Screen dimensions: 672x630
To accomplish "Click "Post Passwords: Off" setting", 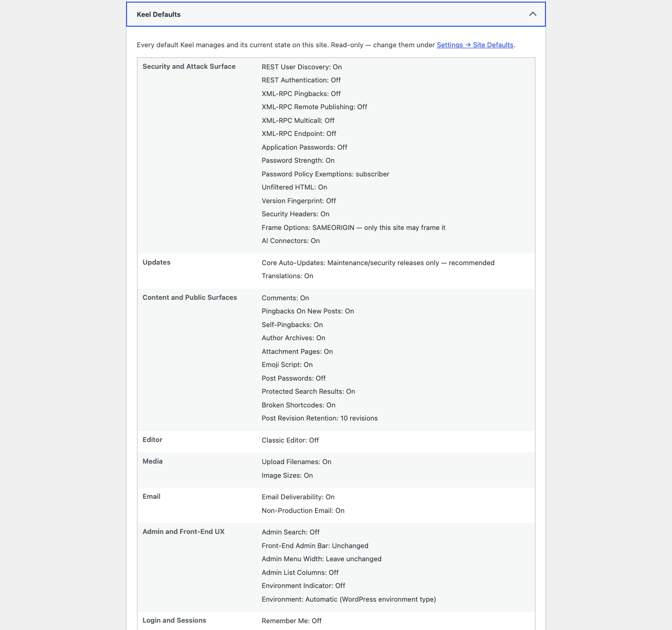I will (293, 379).
